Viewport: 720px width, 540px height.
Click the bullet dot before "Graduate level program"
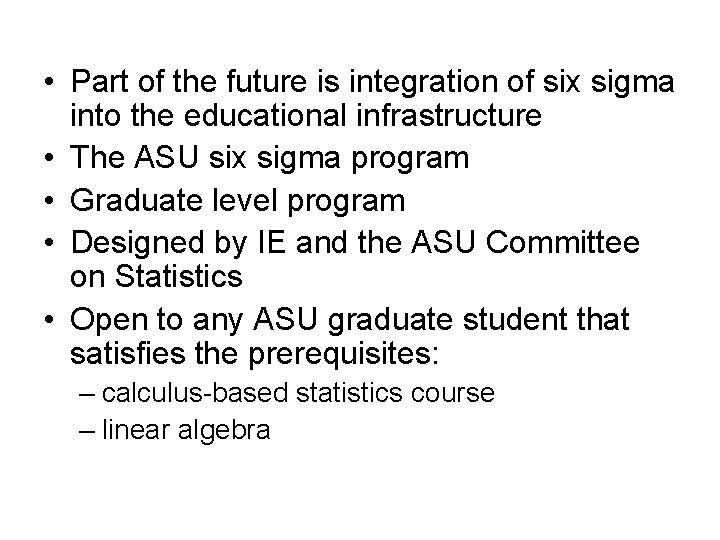click(x=49, y=201)
